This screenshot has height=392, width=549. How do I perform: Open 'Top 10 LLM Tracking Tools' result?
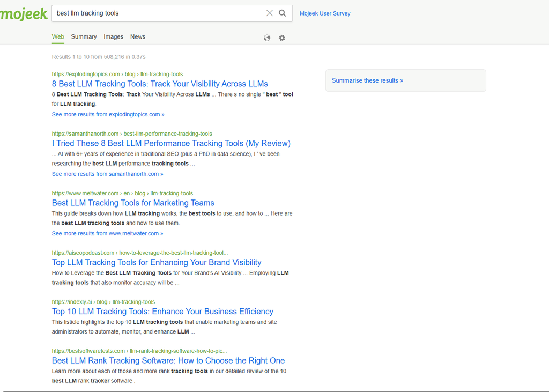[162, 312]
